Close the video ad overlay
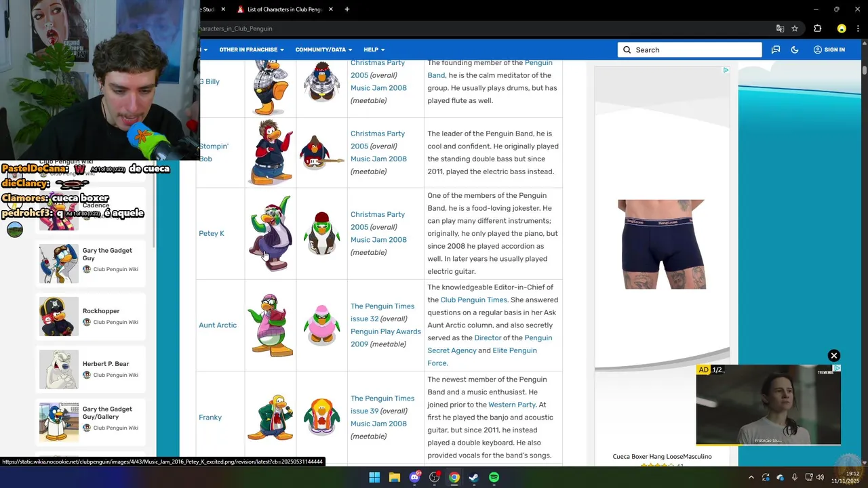The image size is (868, 488). point(834,356)
